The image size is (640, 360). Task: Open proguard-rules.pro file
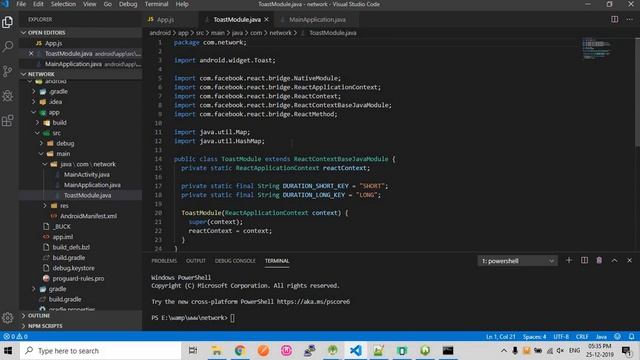[x=78, y=278]
